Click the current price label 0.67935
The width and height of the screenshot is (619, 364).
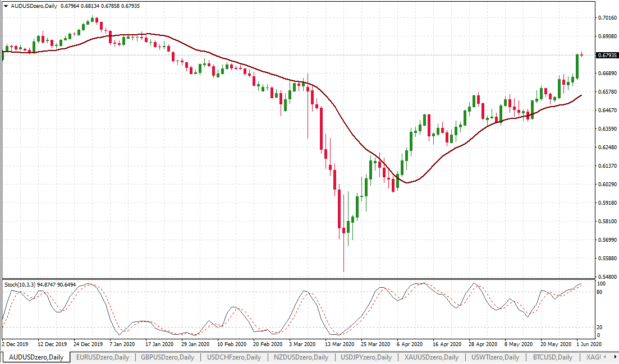607,56
